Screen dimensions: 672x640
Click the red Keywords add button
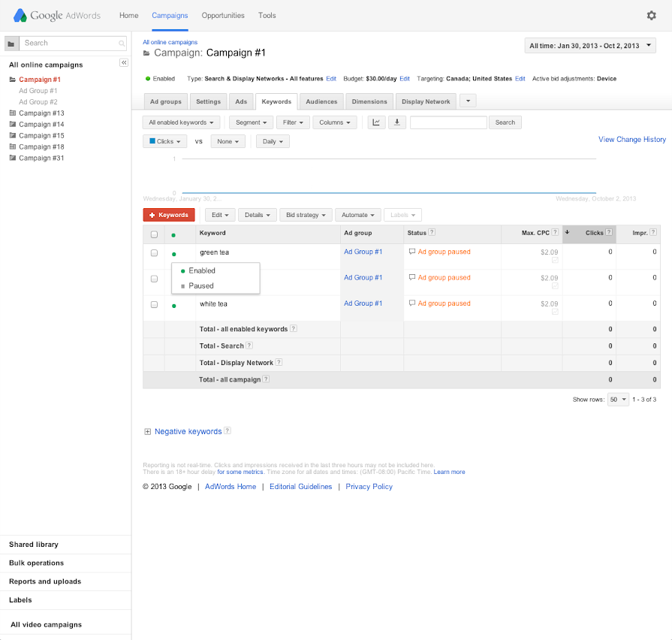coord(169,215)
